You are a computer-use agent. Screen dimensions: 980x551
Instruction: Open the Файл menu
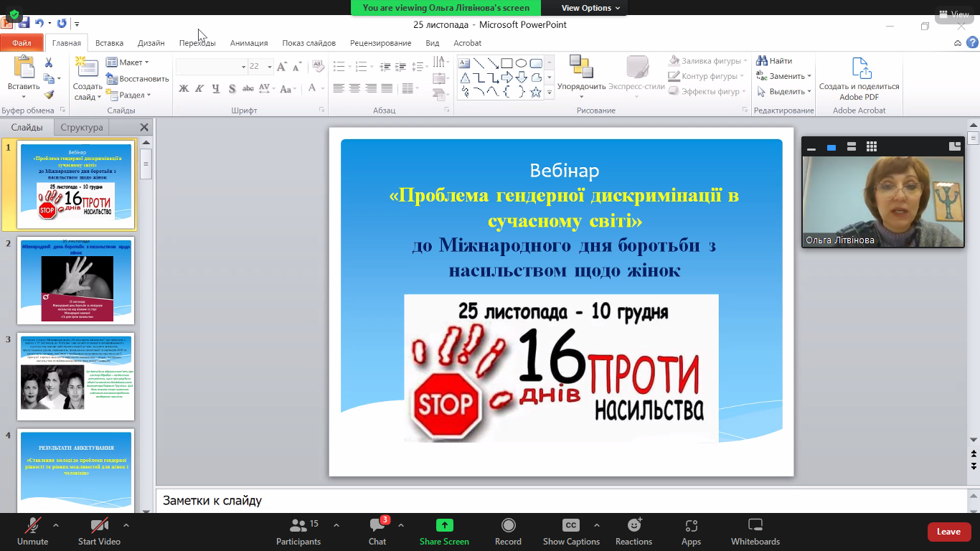pyautogui.click(x=22, y=43)
